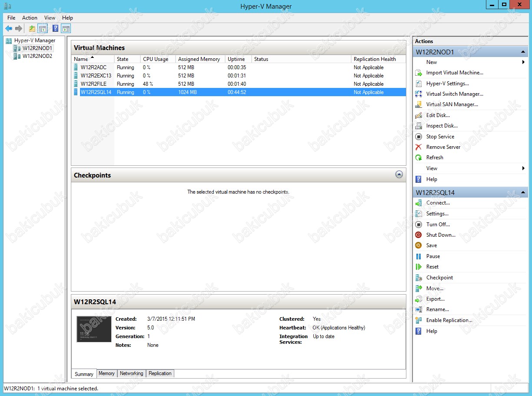Select the W12R2FILE virtual machine row
The width and height of the screenshot is (532, 396).
(x=239, y=84)
